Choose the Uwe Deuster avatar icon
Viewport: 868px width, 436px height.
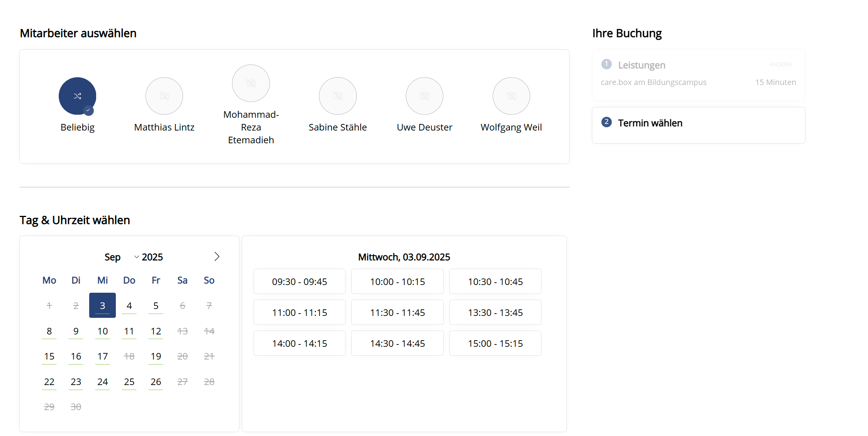click(424, 96)
